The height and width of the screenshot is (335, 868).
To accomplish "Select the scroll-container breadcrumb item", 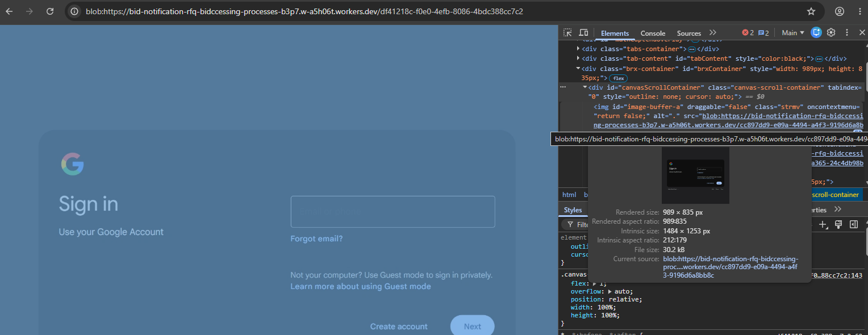I will [836, 195].
